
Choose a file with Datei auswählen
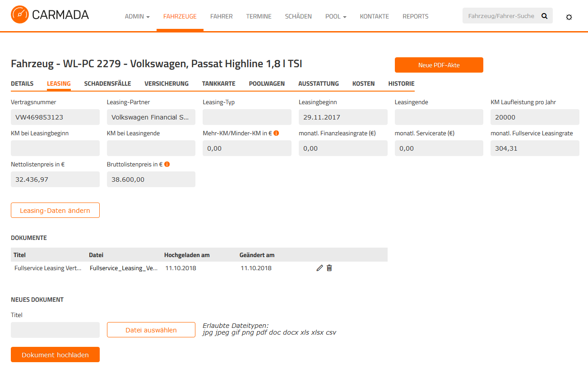pyautogui.click(x=151, y=330)
